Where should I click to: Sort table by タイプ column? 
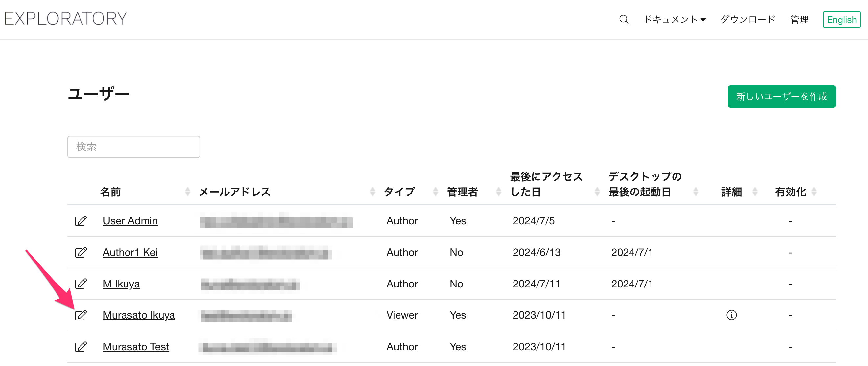click(x=435, y=192)
